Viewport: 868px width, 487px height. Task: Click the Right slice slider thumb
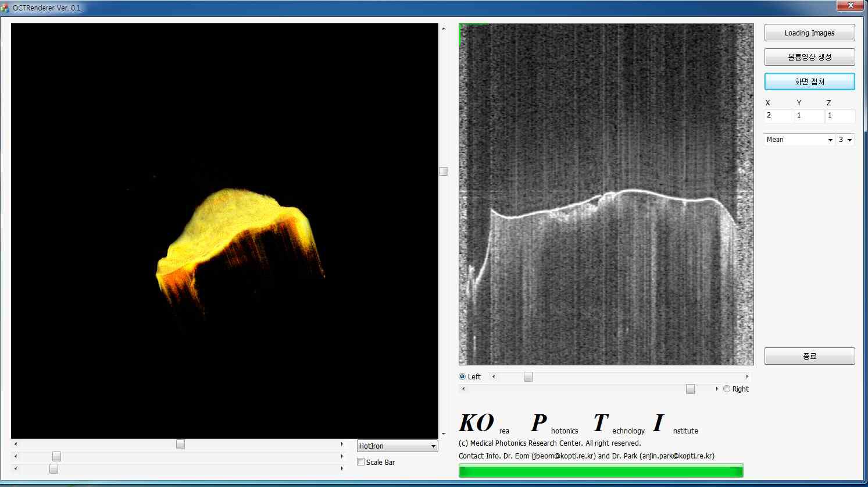(690, 389)
